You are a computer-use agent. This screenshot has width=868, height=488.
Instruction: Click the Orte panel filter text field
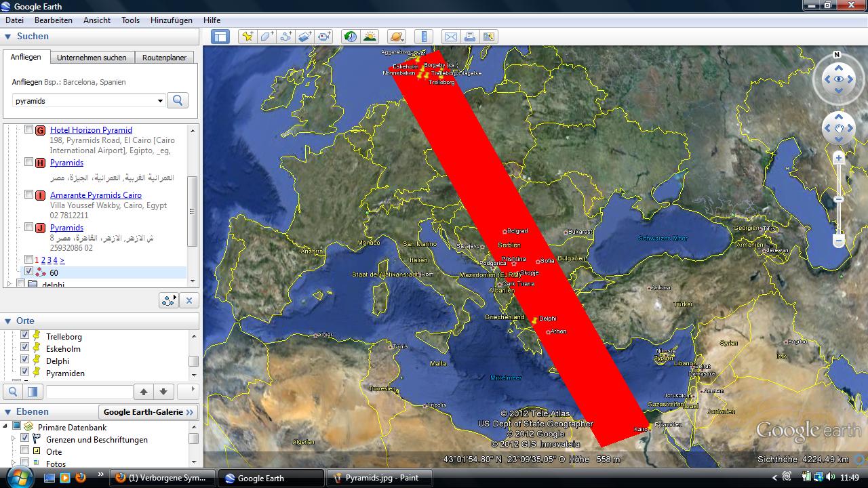click(x=90, y=391)
